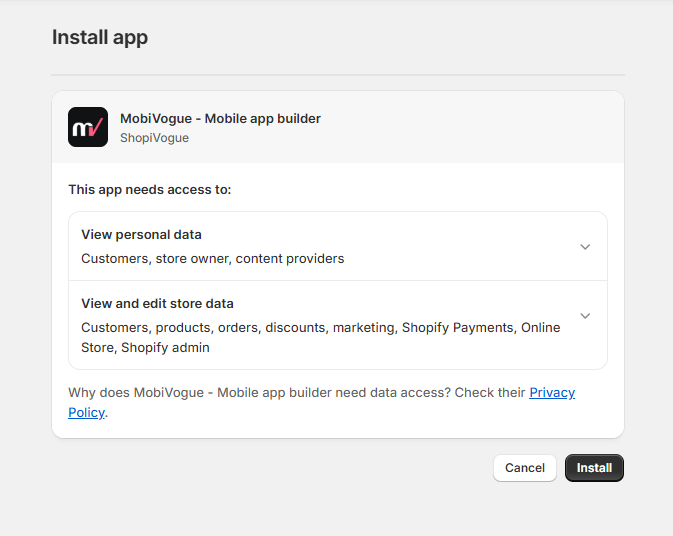
Task: Click the MobiVogue app logo icon
Action: (88, 127)
